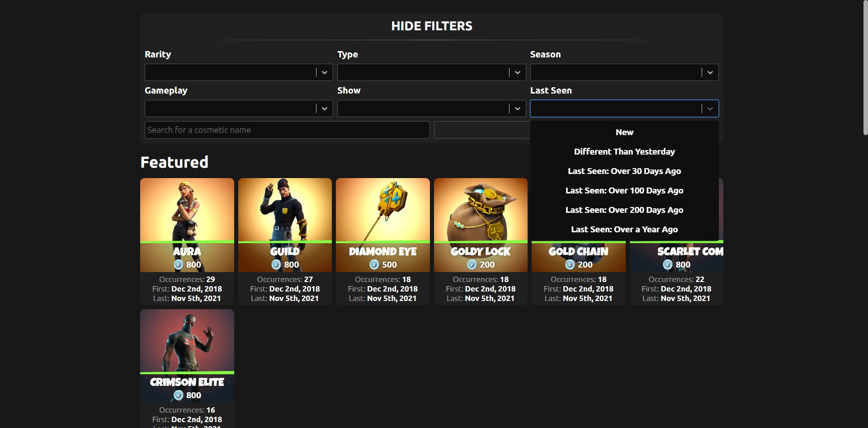Click the Hide Filters button

432,26
